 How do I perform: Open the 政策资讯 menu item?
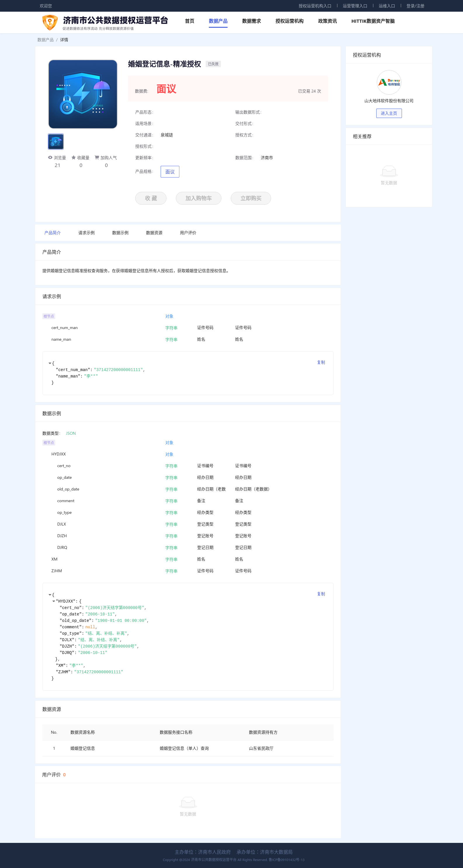click(x=327, y=21)
